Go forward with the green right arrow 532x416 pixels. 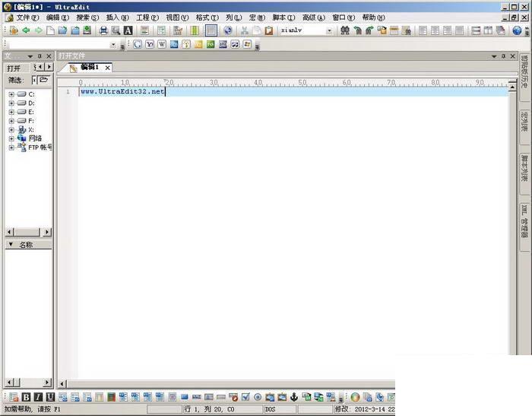tap(38, 30)
